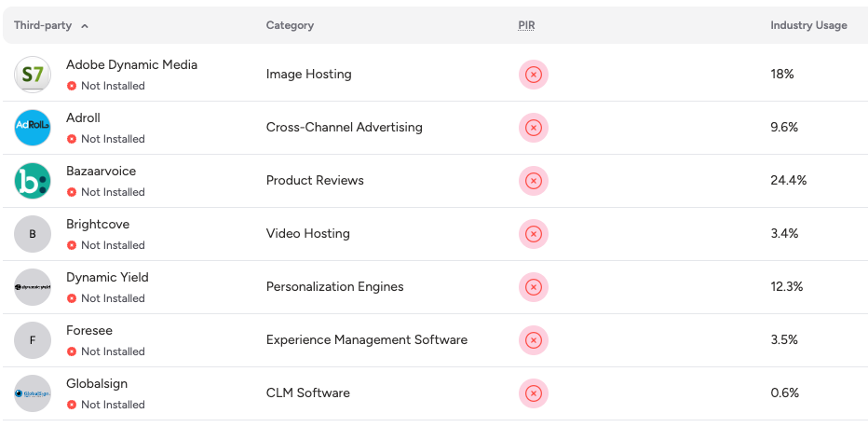Click the Brightcove letter B avatar
Image resolution: width=868 pixels, height=427 pixels.
tap(33, 234)
